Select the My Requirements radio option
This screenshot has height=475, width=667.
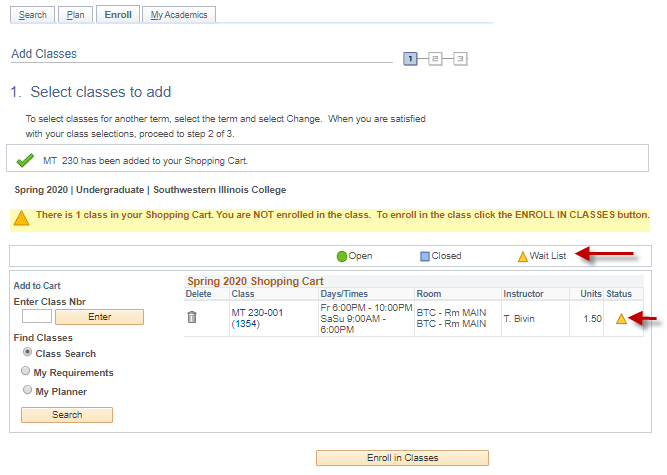26,372
